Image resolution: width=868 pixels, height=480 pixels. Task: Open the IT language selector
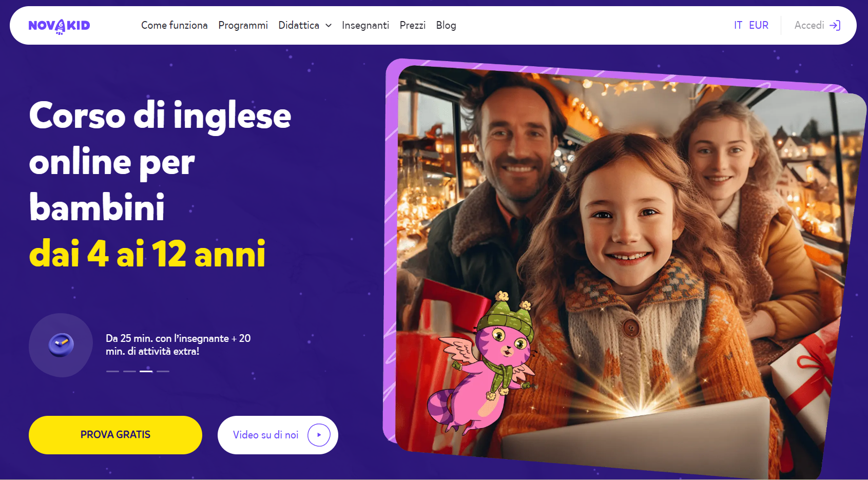pyautogui.click(x=738, y=25)
